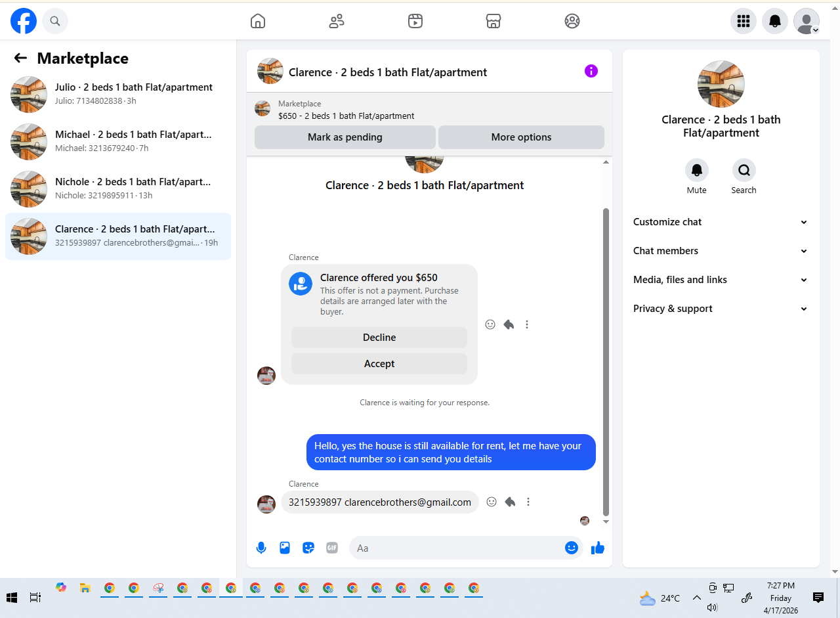Open more options on Clarence's phone number message
The height and width of the screenshot is (618, 840).
click(528, 502)
